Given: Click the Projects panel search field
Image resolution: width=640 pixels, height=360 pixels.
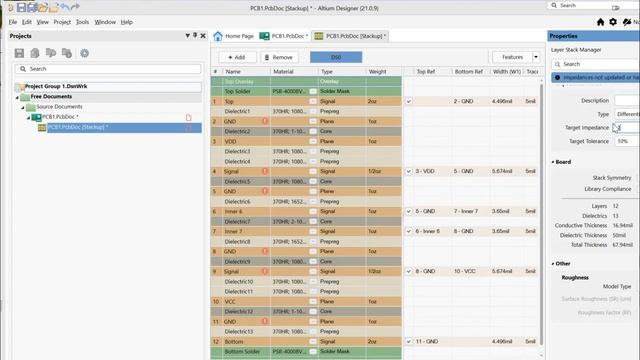Looking at the screenshot, I should 108,69.
